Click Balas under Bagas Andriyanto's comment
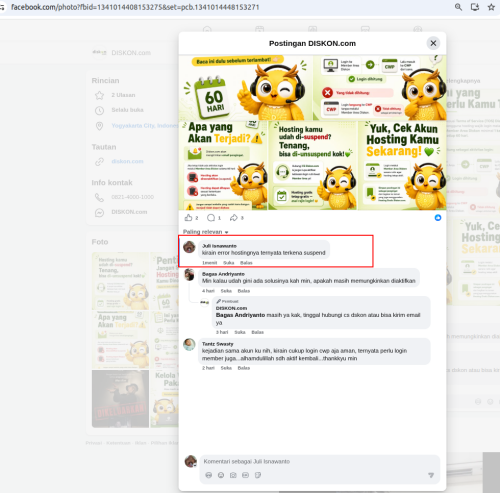500x493 pixels. point(244,291)
